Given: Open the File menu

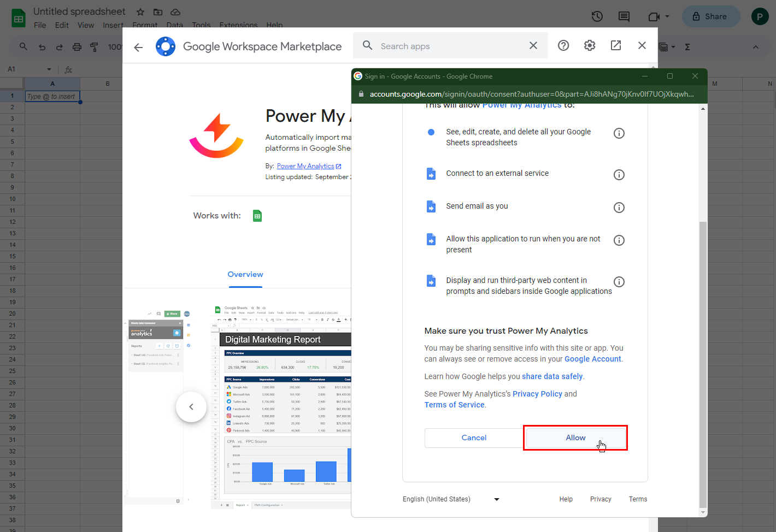Looking at the screenshot, I should [40, 25].
